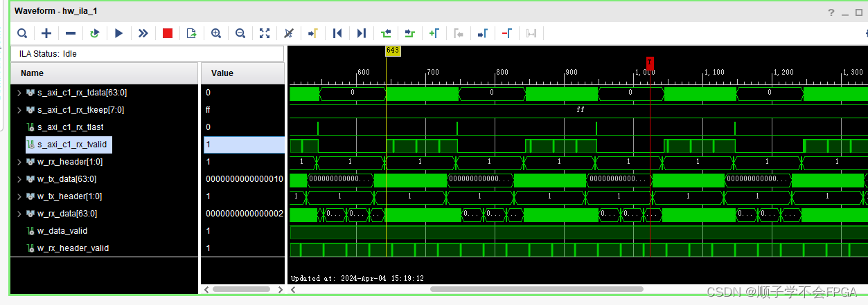Click the Waveform - hw_ila_1 title
Screen dimensions: 868x305
point(57,12)
